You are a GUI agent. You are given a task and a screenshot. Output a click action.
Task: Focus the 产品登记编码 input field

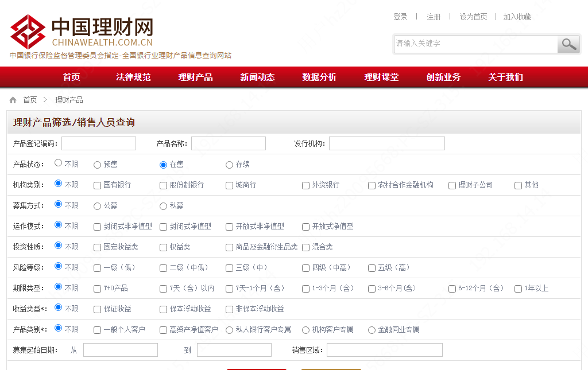pyautogui.click(x=99, y=143)
